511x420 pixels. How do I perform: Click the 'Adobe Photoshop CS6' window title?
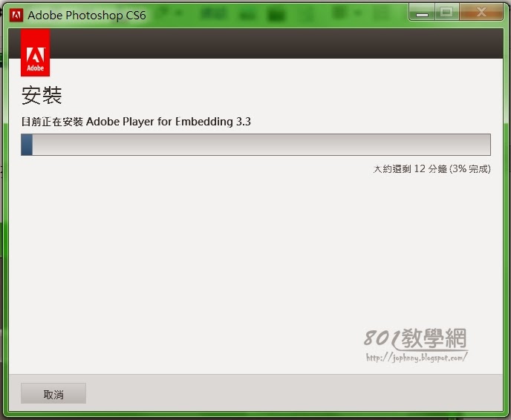click(87, 16)
